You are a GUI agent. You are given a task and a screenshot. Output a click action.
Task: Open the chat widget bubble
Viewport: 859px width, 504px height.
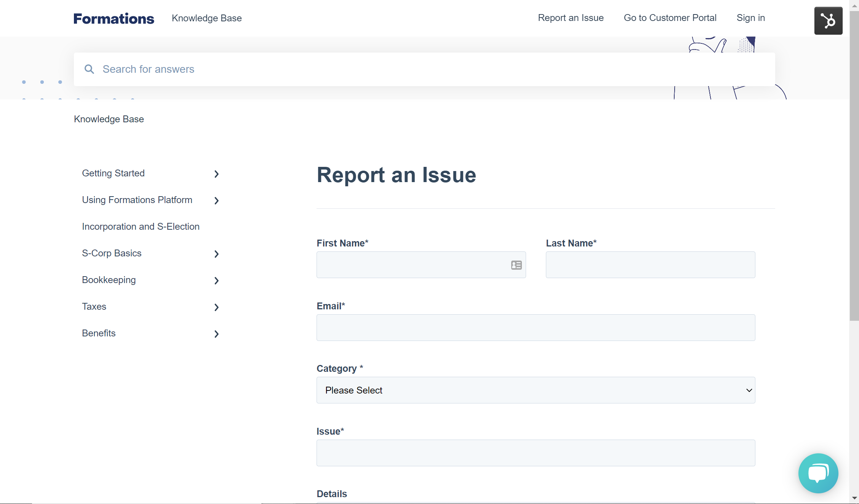click(818, 473)
